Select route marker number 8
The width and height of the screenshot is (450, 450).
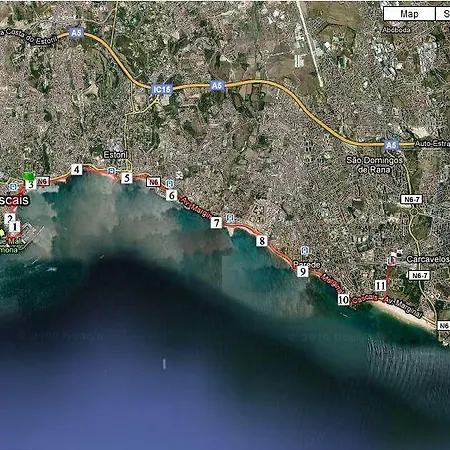point(262,241)
